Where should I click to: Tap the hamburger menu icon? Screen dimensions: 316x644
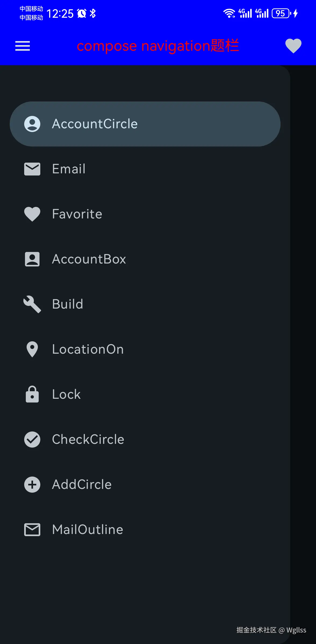[x=23, y=46]
